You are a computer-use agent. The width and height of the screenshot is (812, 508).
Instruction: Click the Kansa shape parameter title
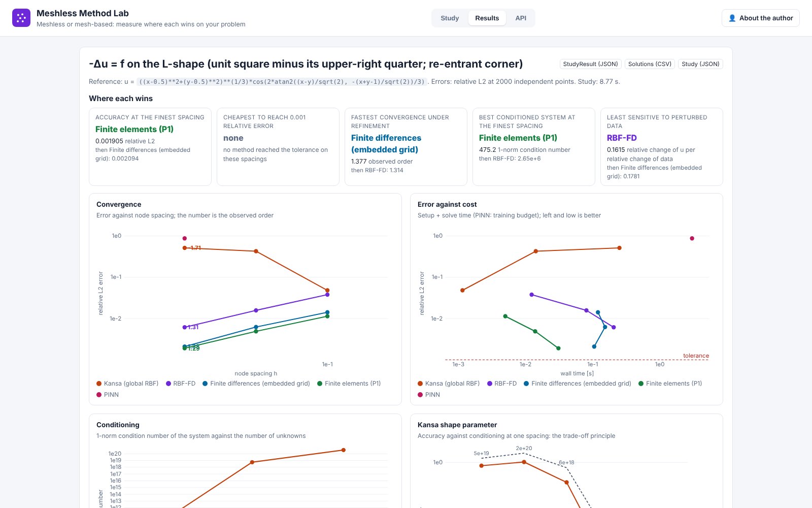point(457,425)
